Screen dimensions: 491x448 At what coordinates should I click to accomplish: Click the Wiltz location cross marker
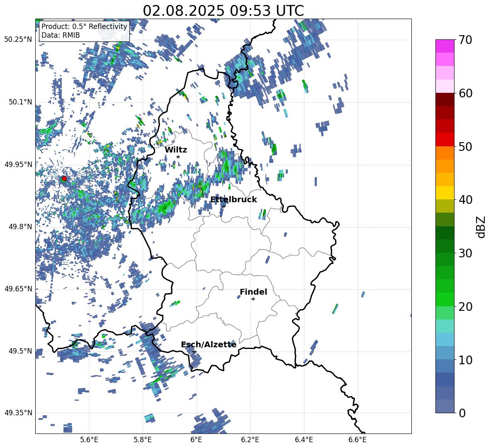click(x=178, y=157)
